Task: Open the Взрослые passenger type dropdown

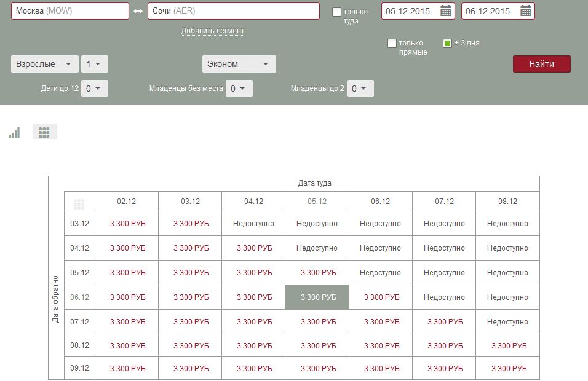Action: 45,64
